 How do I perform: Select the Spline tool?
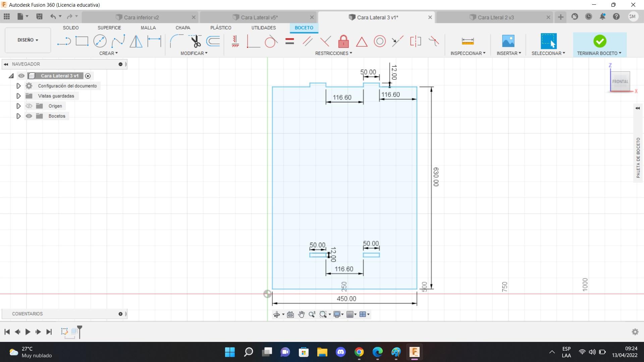[118, 41]
